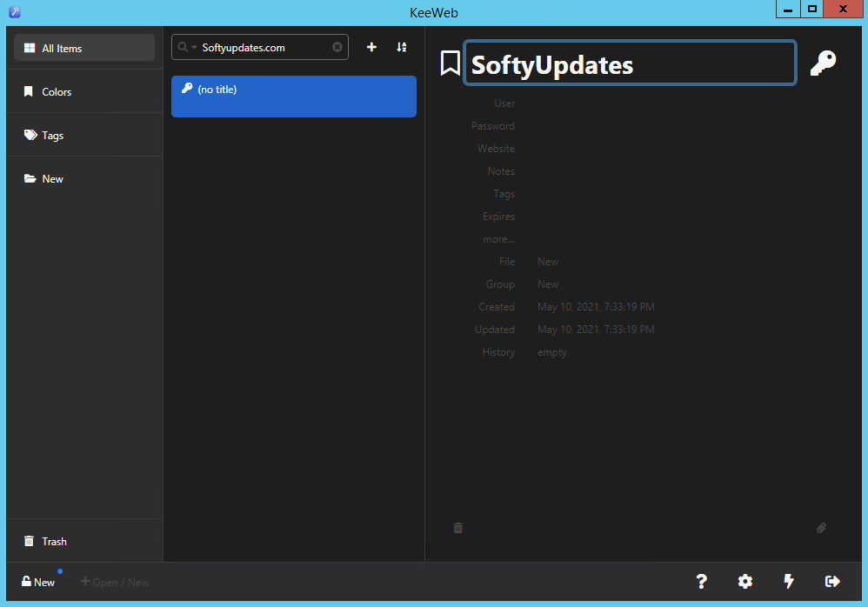
Task: Open the Colors filter section
Action: coord(84,92)
